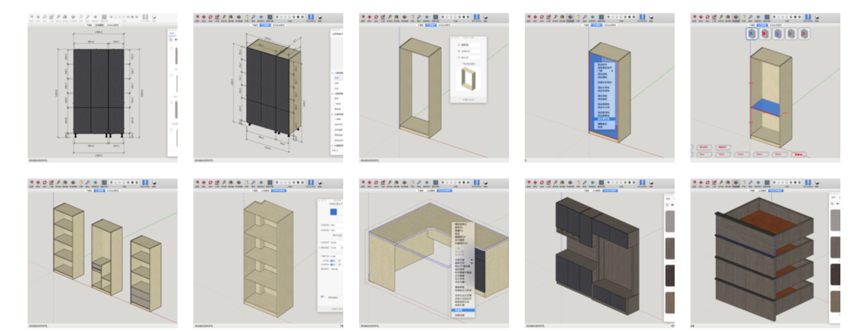Open the submenu arrow in the blue cabinet context menu

point(612,71)
